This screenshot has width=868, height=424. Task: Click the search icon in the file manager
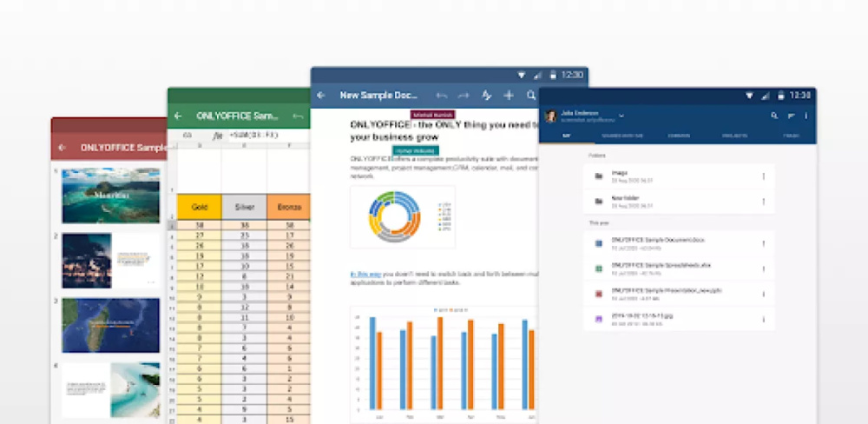pyautogui.click(x=774, y=116)
